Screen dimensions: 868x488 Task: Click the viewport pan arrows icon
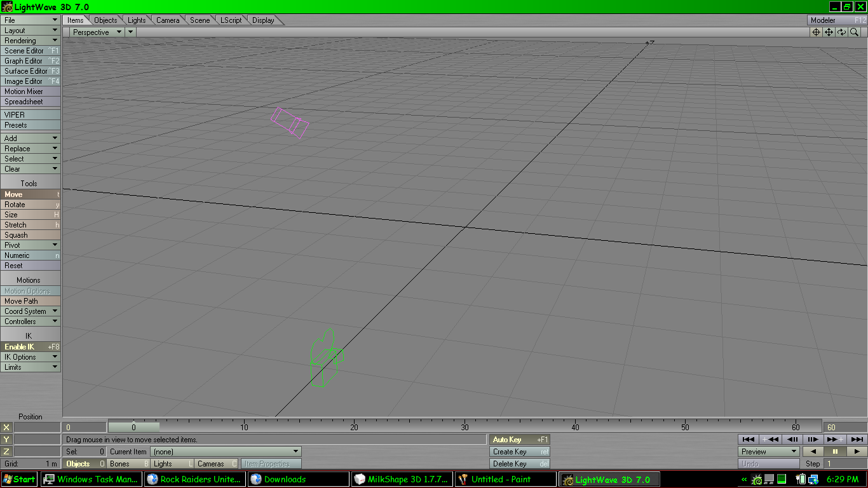click(x=829, y=32)
